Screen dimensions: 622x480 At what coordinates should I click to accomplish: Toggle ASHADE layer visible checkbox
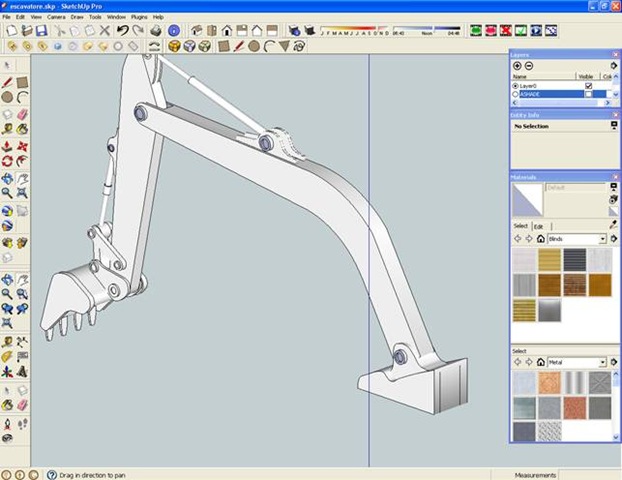coord(588,94)
